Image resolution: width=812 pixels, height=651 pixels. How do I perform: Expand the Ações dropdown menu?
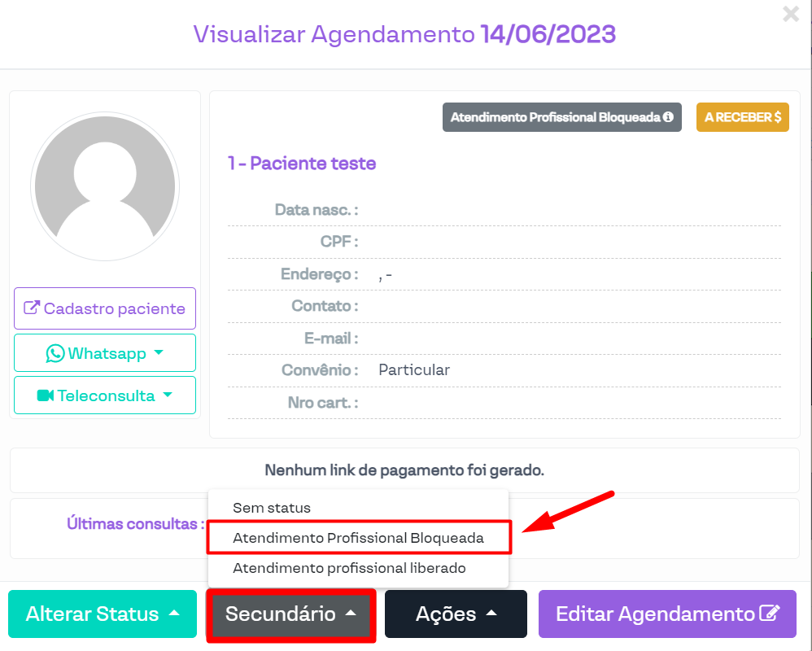click(456, 614)
